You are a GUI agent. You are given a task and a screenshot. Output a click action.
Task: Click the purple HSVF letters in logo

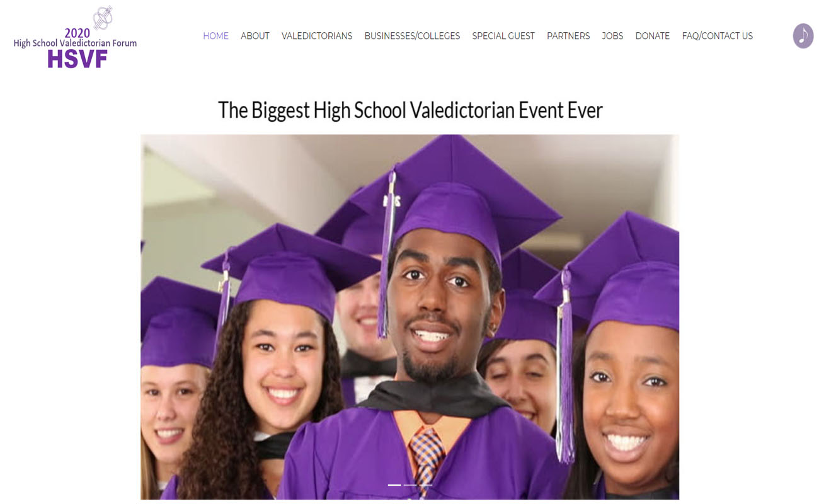point(77,59)
